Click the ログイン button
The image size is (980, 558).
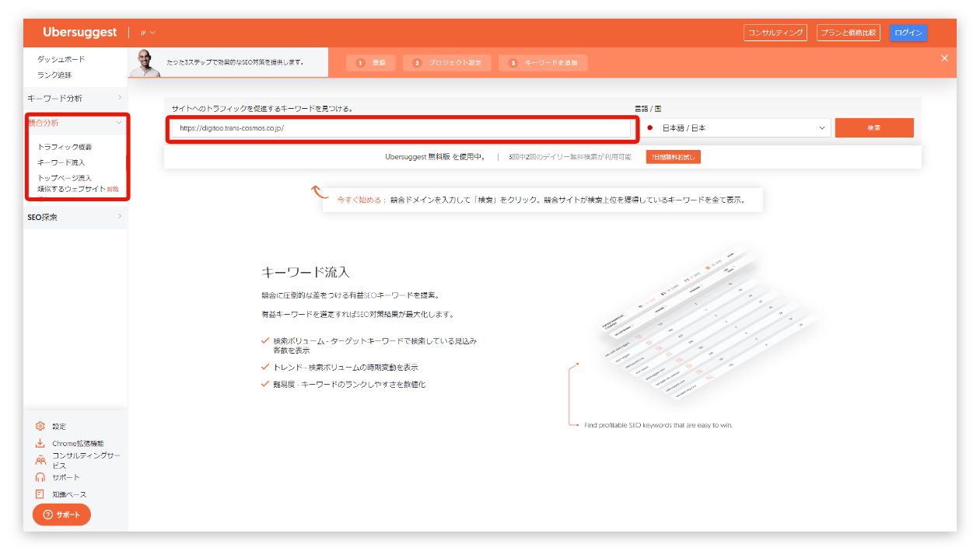click(908, 33)
